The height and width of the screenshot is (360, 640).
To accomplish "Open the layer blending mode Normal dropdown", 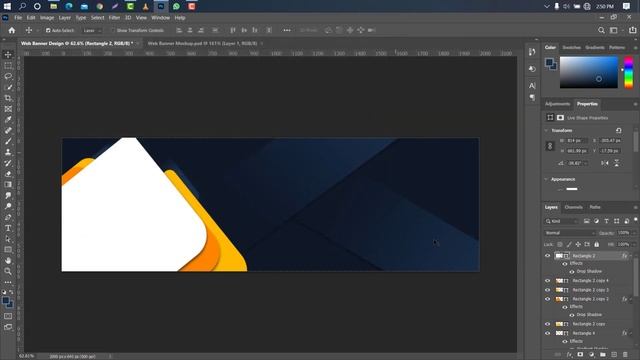I will pyautogui.click(x=570, y=233).
